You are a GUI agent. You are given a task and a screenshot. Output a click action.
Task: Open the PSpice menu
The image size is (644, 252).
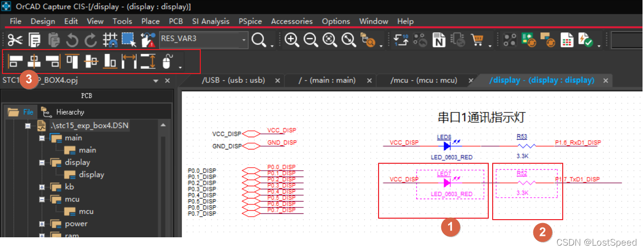[250, 21]
